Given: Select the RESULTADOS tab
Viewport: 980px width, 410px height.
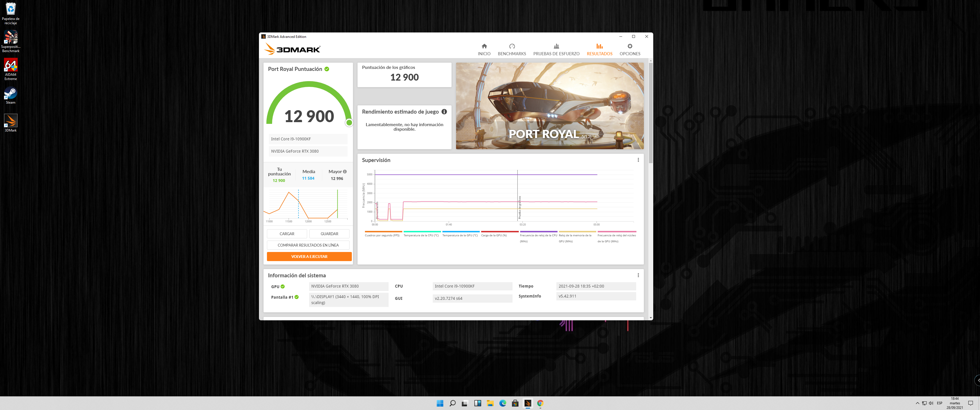Looking at the screenshot, I should 599,50.
